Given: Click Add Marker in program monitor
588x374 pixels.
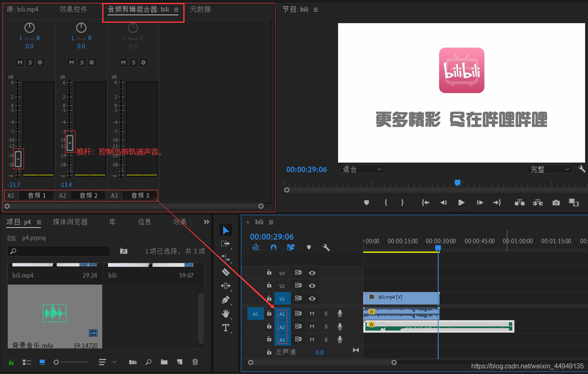Looking at the screenshot, I should coord(366,203).
